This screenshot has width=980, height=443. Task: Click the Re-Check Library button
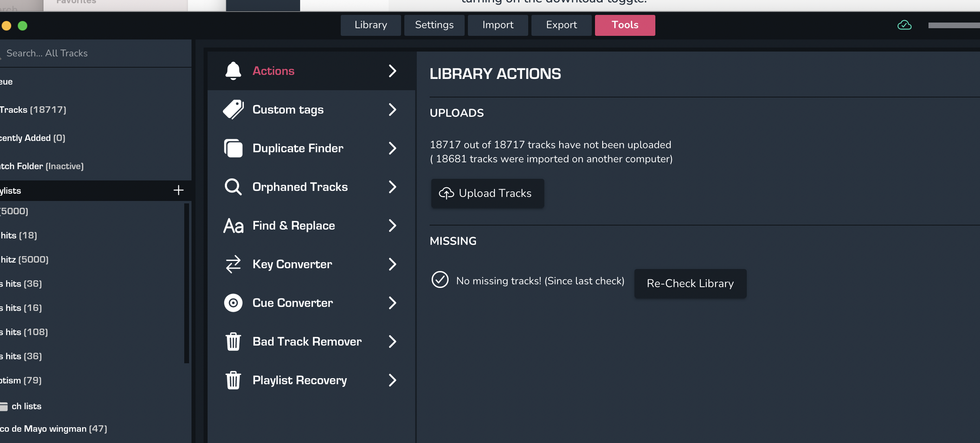690,284
